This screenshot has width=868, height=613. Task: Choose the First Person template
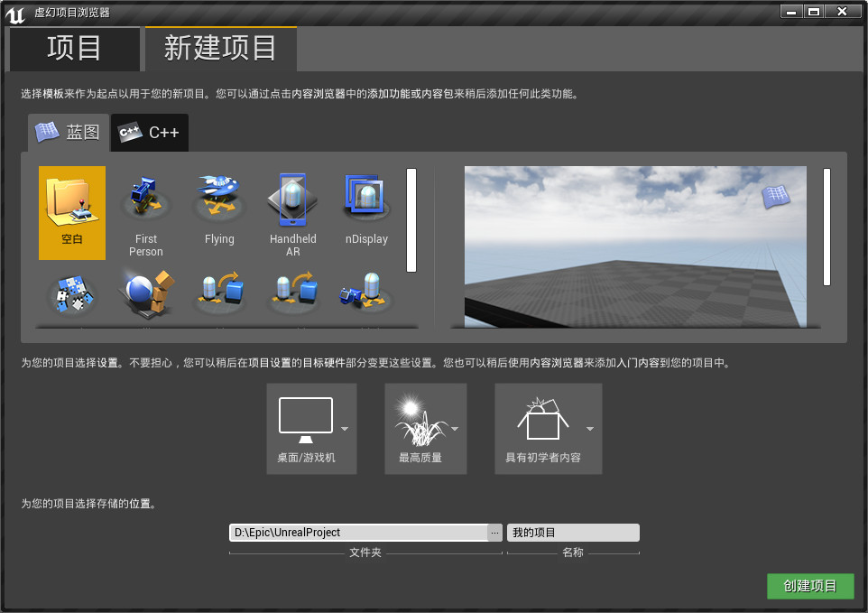145,213
